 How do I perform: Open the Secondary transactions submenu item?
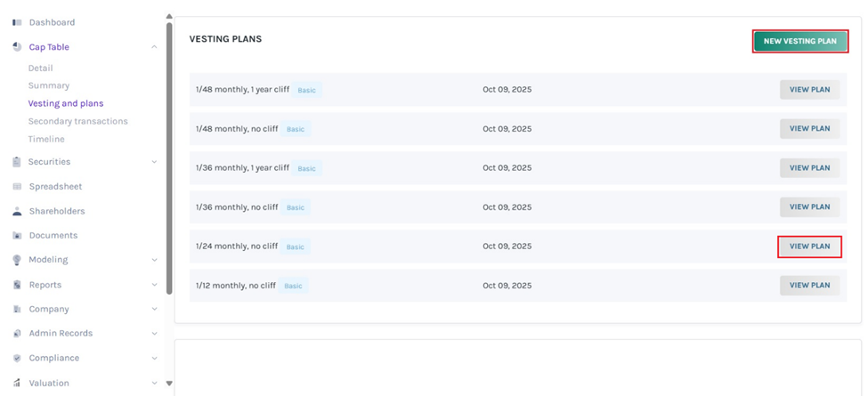(77, 121)
